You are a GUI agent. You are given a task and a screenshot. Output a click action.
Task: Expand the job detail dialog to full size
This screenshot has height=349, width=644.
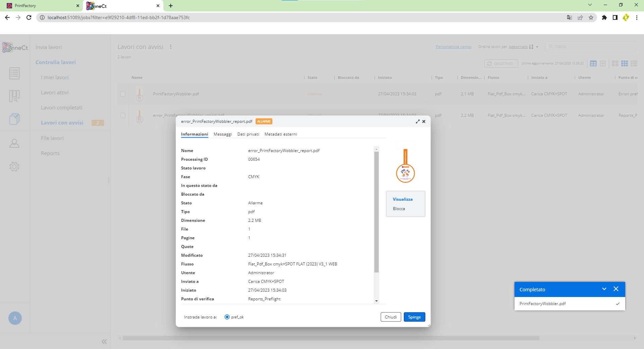pyautogui.click(x=418, y=121)
